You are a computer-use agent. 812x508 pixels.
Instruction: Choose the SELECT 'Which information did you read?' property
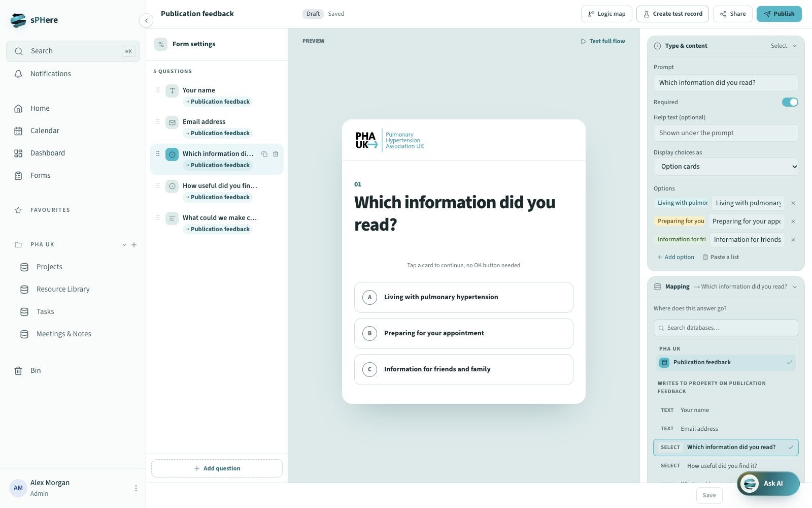[726, 447]
